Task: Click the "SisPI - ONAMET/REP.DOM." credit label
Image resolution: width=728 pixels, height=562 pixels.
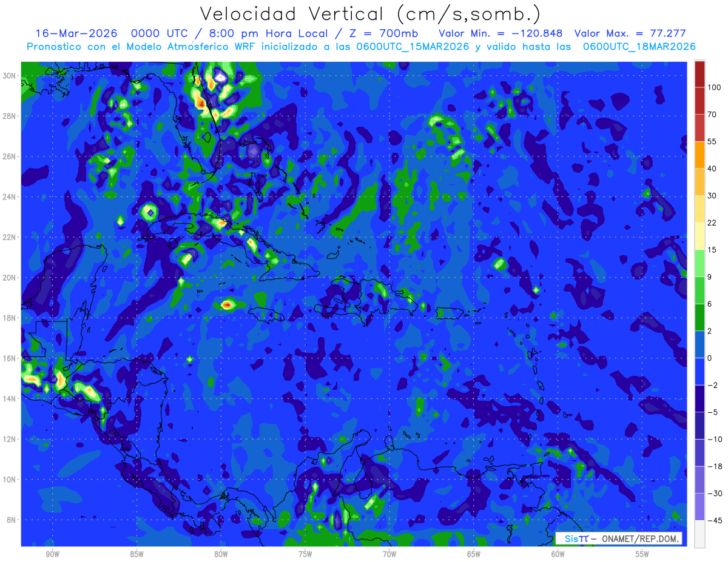Action: click(x=619, y=538)
